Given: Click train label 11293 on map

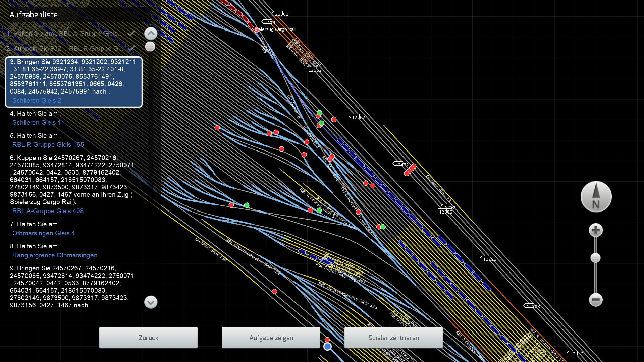Looking at the screenshot, I should [489, 259].
